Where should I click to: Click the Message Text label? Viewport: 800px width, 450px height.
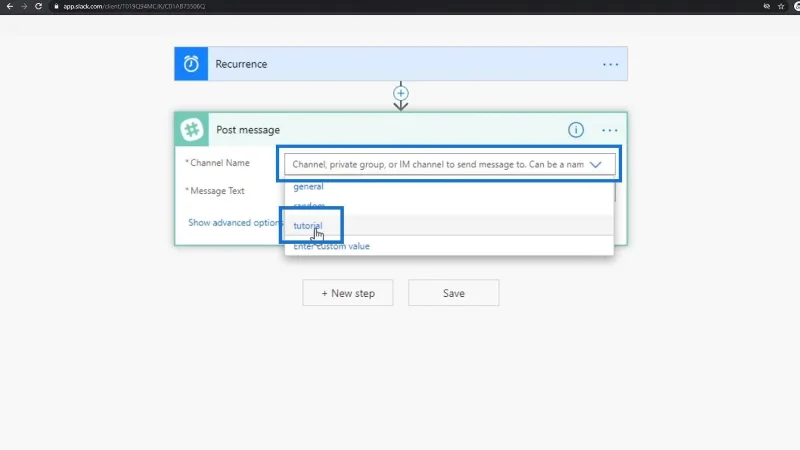click(215, 191)
